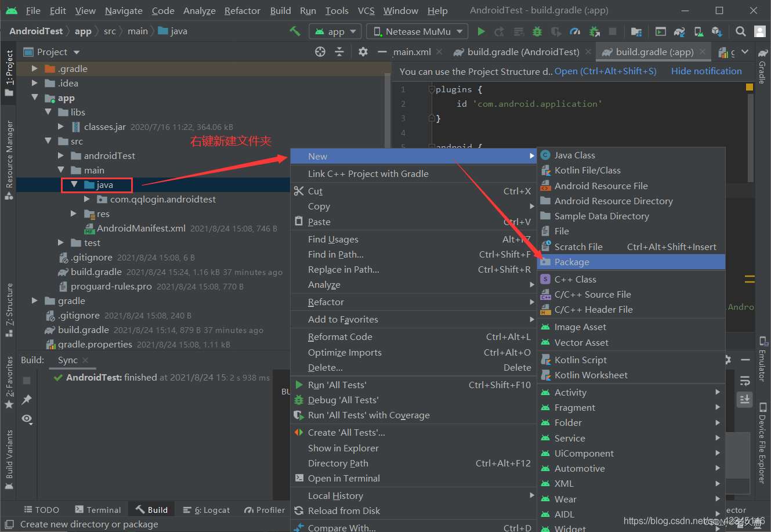Screen dimensions: 771x532
Task: Profile the app using the gauge icon
Action: click(574, 31)
